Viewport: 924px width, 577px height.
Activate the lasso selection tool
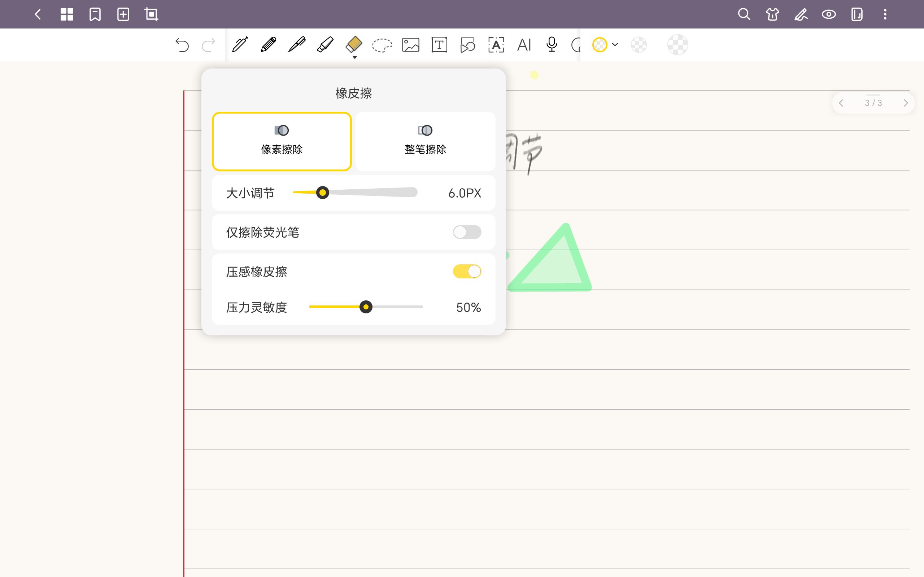(382, 45)
